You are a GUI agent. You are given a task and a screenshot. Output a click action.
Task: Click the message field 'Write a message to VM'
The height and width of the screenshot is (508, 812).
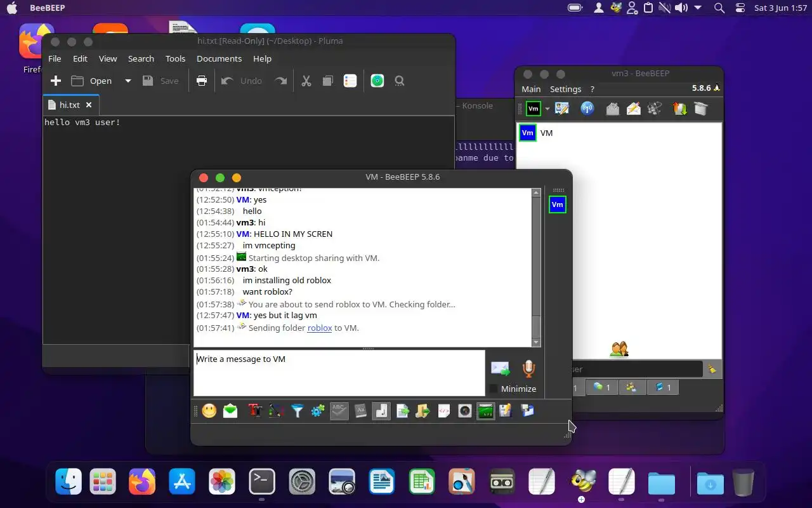pyautogui.click(x=339, y=373)
